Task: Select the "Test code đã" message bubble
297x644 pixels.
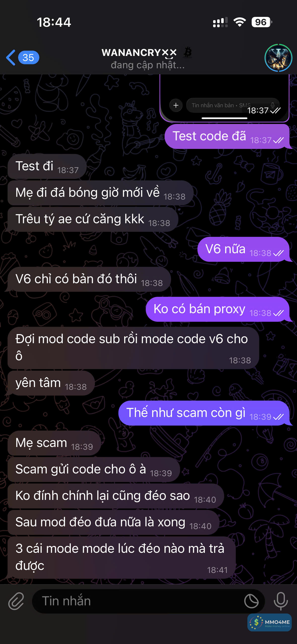Action: click(x=227, y=136)
